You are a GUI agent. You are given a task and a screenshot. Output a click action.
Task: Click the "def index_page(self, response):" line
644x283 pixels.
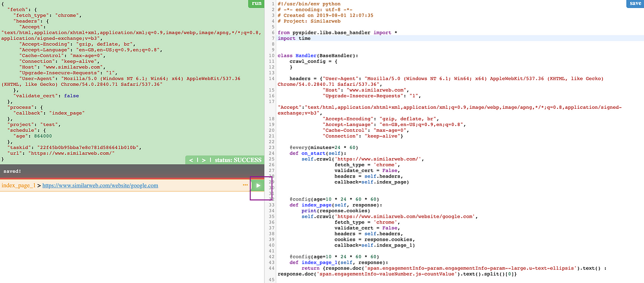pyautogui.click(x=335, y=205)
